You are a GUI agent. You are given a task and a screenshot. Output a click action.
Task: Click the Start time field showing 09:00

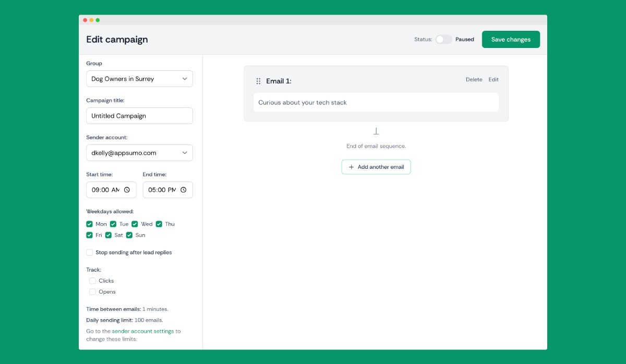(x=111, y=190)
